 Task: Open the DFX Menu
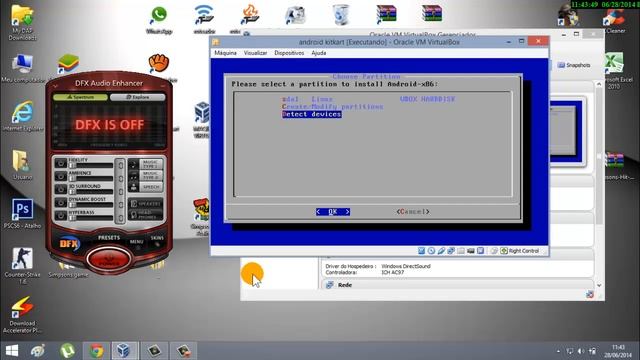click(136, 242)
